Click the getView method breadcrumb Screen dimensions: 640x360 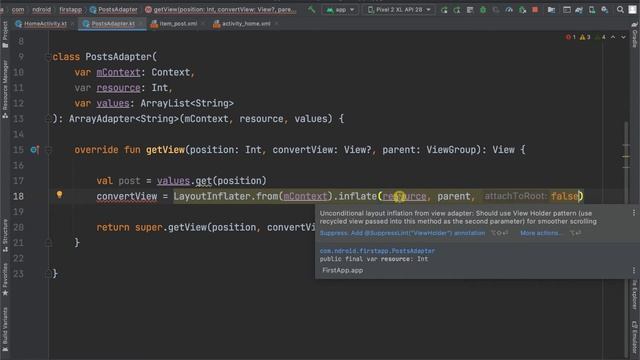[221, 9]
